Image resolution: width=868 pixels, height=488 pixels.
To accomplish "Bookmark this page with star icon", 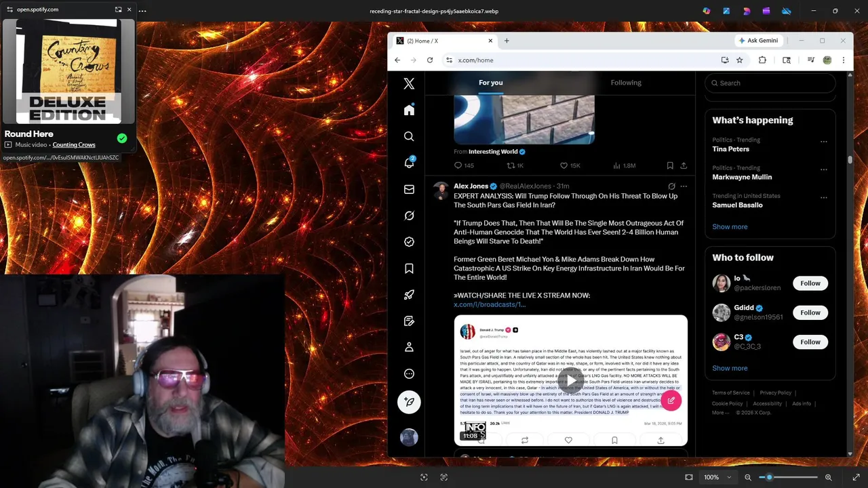I will [x=740, y=60].
